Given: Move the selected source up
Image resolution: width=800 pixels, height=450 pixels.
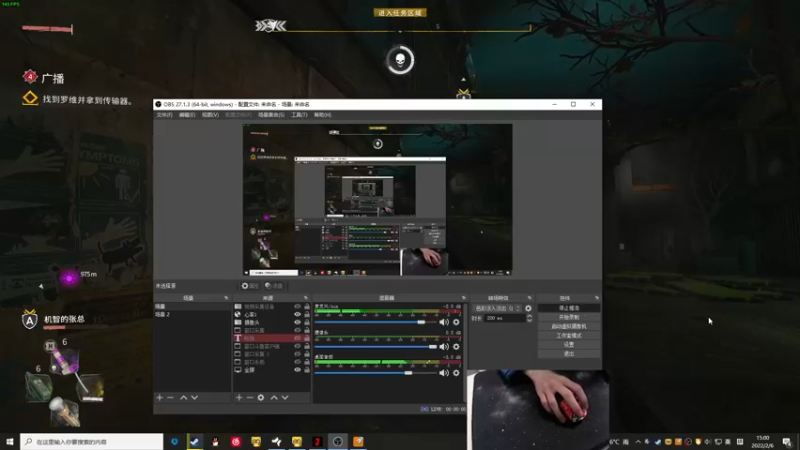Looking at the screenshot, I should click(x=274, y=397).
